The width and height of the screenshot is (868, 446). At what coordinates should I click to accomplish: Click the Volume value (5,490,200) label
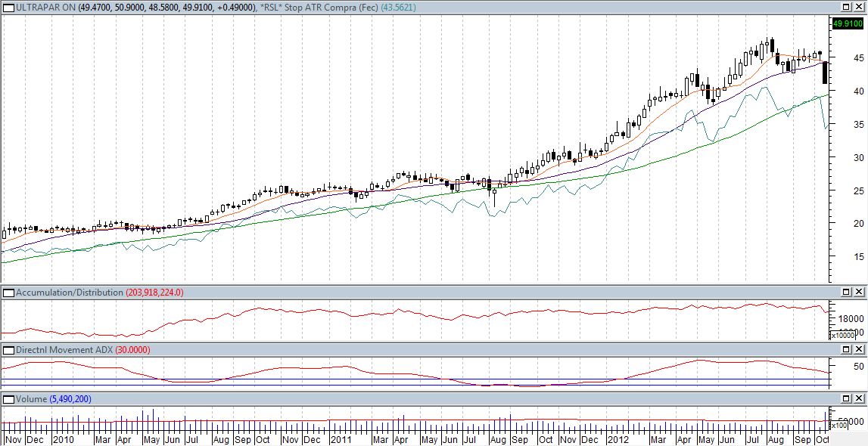(x=71, y=398)
